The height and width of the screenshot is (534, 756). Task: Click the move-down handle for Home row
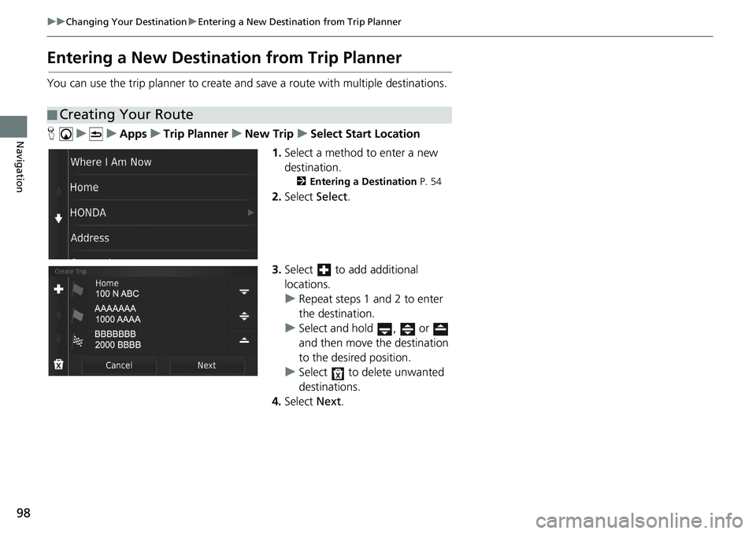(x=244, y=291)
